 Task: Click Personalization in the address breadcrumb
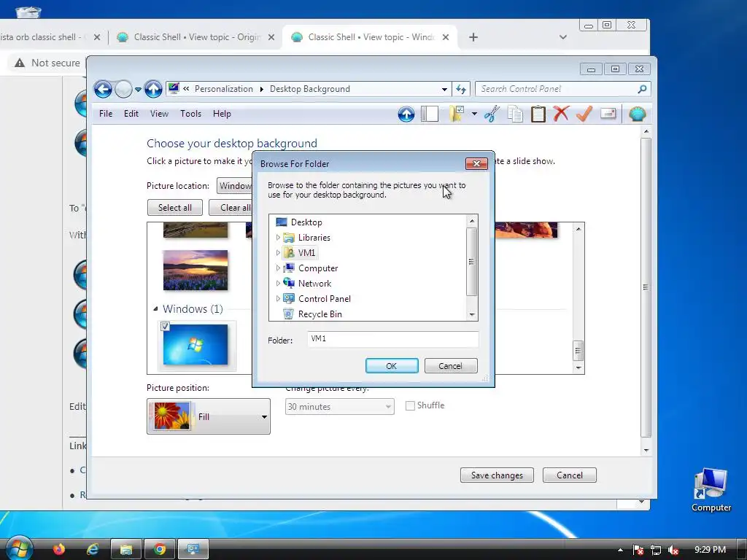point(223,89)
